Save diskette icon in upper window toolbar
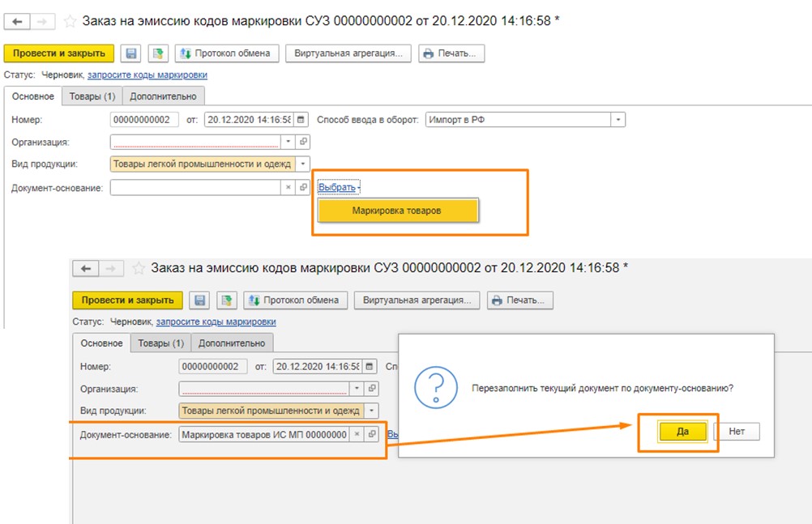This screenshot has height=524, width=812. click(x=131, y=53)
